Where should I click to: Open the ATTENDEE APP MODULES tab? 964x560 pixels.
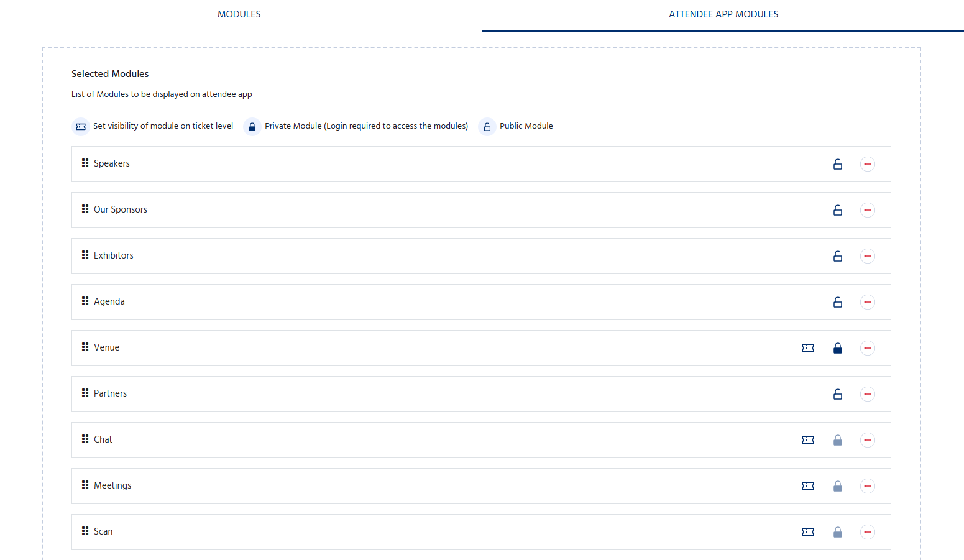(x=723, y=14)
